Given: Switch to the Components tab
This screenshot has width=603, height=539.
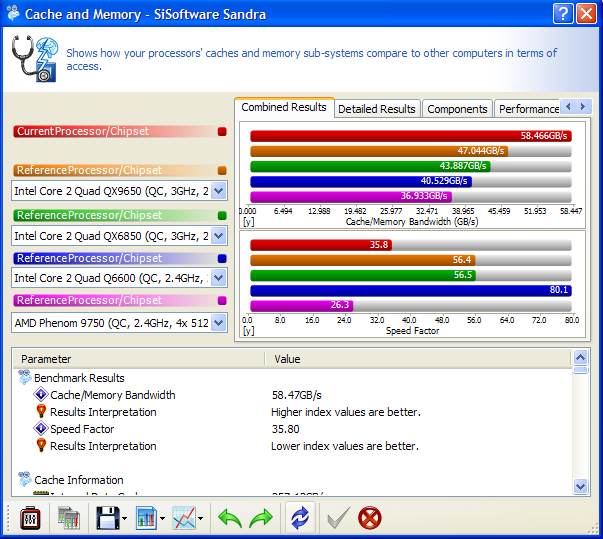Looking at the screenshot, I should click(457, 109).
